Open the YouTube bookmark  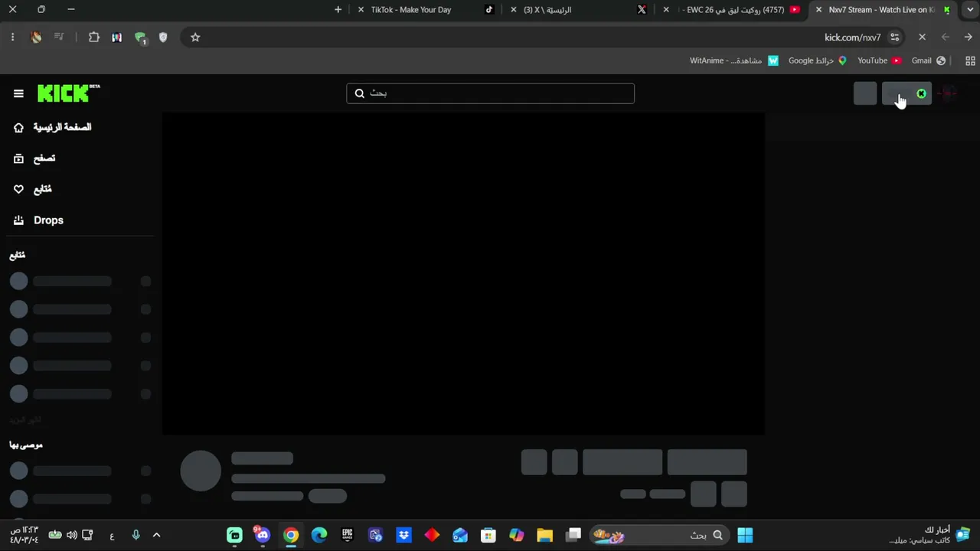point(879,60)
